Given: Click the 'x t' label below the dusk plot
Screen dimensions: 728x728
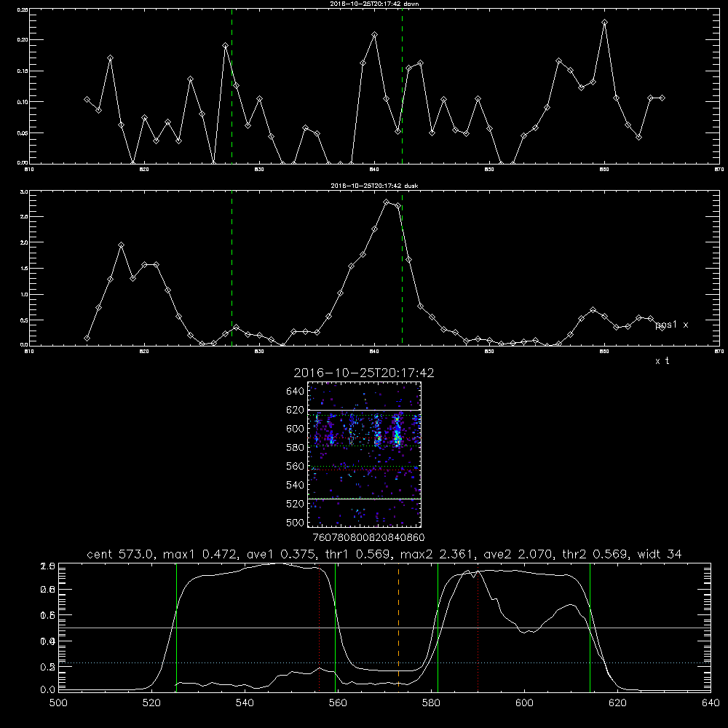Looking at the screenshot, I should coord(662,361).
